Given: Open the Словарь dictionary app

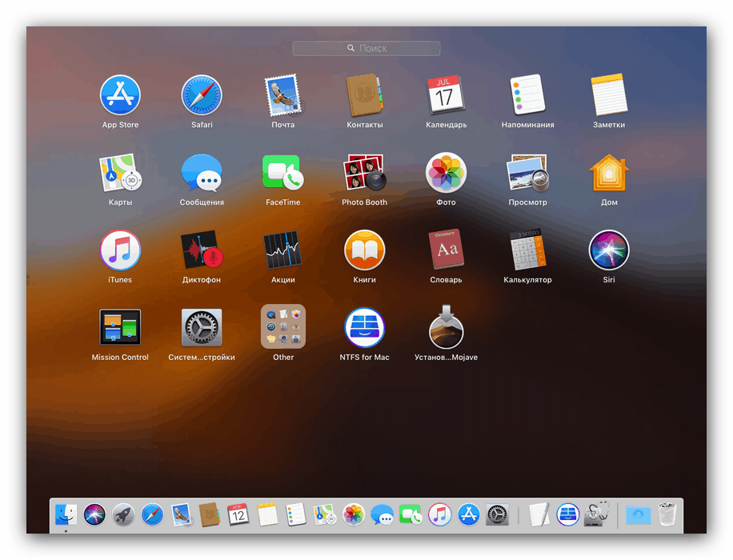Looking at the screenshot, I should (446, 250).
